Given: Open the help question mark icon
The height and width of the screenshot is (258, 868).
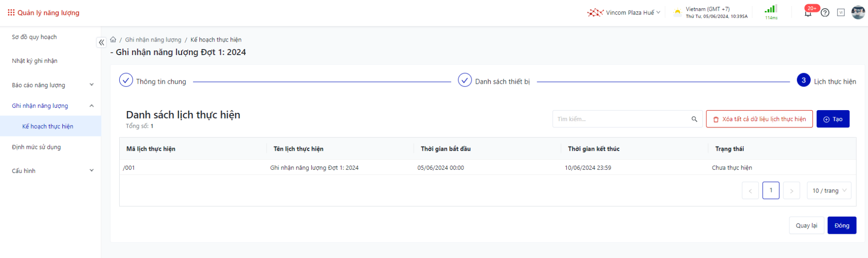Looking at the screenshot, I should coord(825,13).
